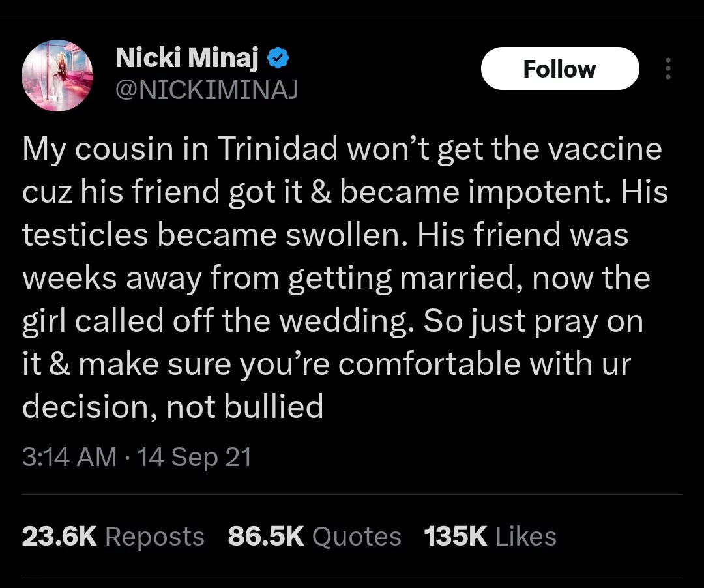Viewport: 704px width, 588px height.
Task: Open the Reposts label
Action: click(155, 537)
